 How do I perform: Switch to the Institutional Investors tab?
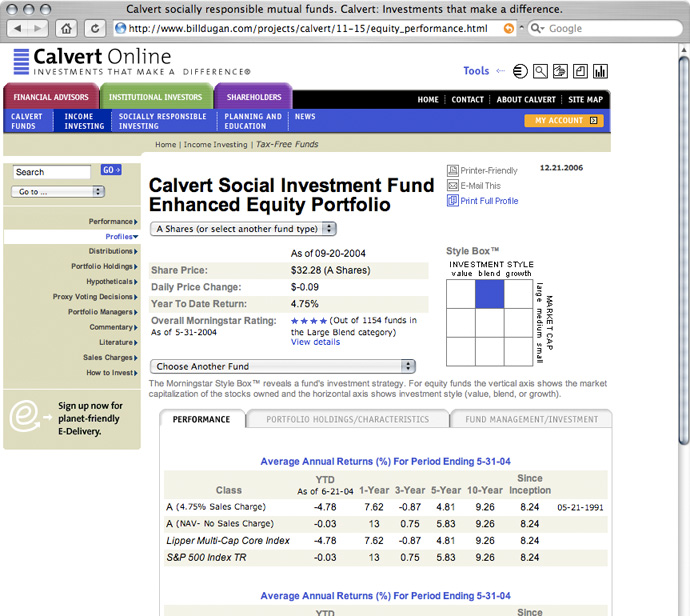click(x=156, y=97)
